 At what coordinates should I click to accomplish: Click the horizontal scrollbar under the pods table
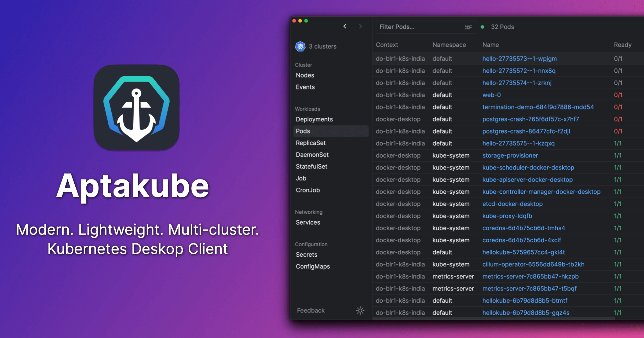494,318
